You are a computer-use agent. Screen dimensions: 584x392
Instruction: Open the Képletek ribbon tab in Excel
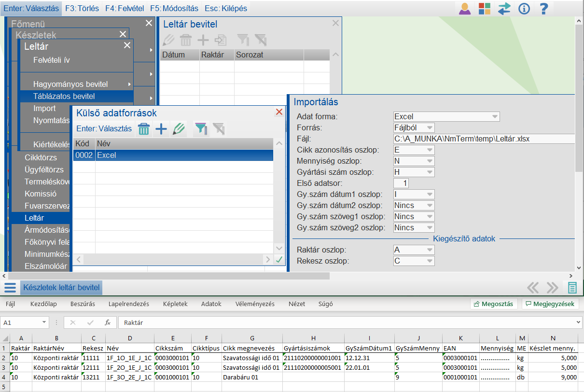coord(175,304)
